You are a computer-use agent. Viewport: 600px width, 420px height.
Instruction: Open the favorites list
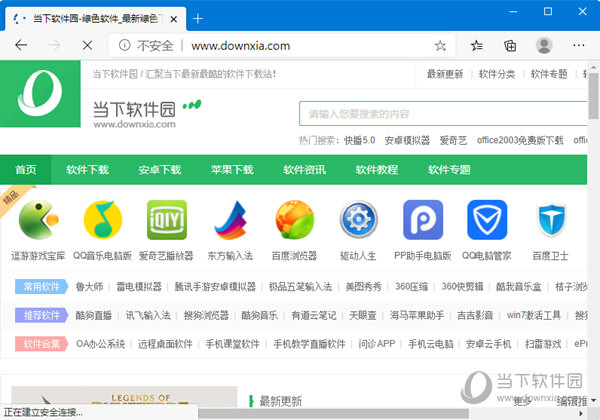tap(476, 46)
